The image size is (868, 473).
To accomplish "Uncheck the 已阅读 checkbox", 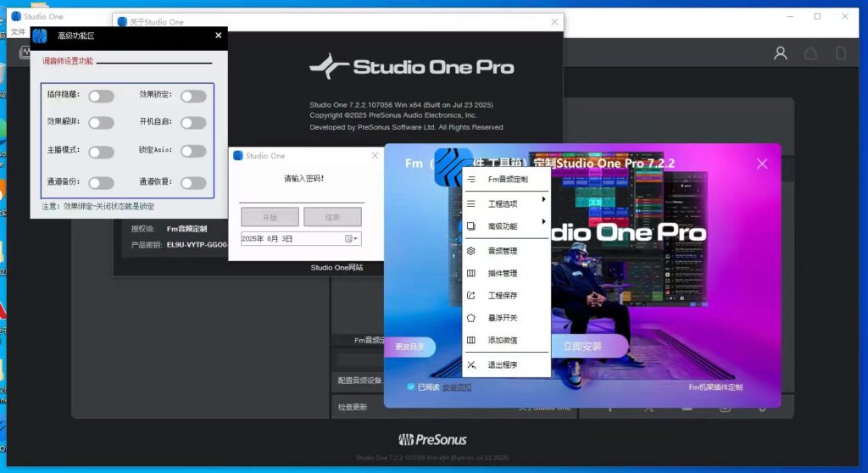I will pyautogui.click(x=411, y=387).
